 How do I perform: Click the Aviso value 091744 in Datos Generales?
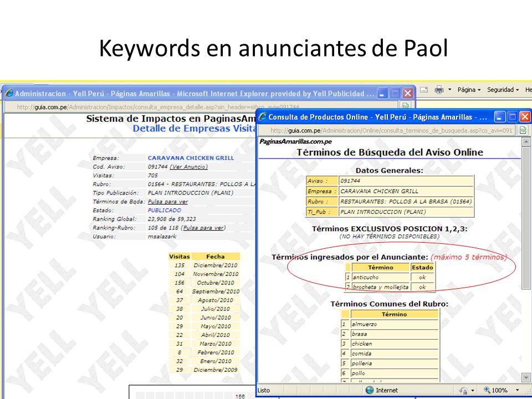click(x=406, y=181)
